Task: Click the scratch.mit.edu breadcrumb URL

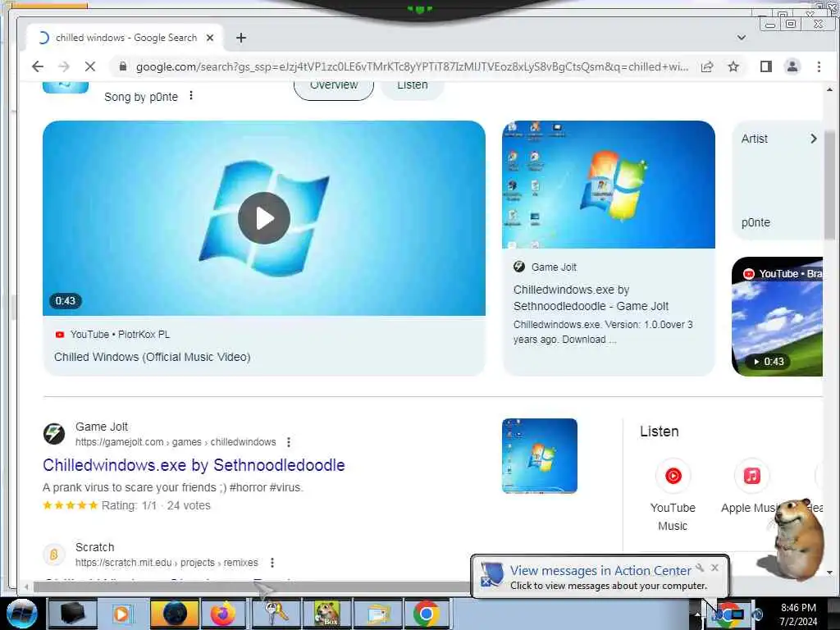Action: pos(166,563)
